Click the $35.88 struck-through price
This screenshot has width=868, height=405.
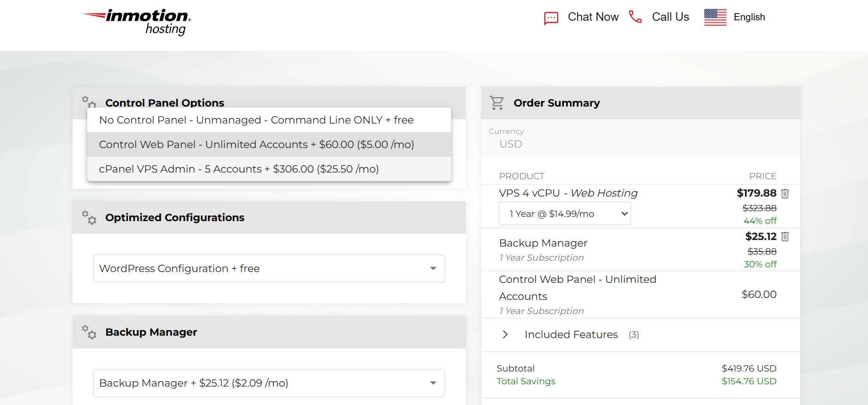coord(762,251)
